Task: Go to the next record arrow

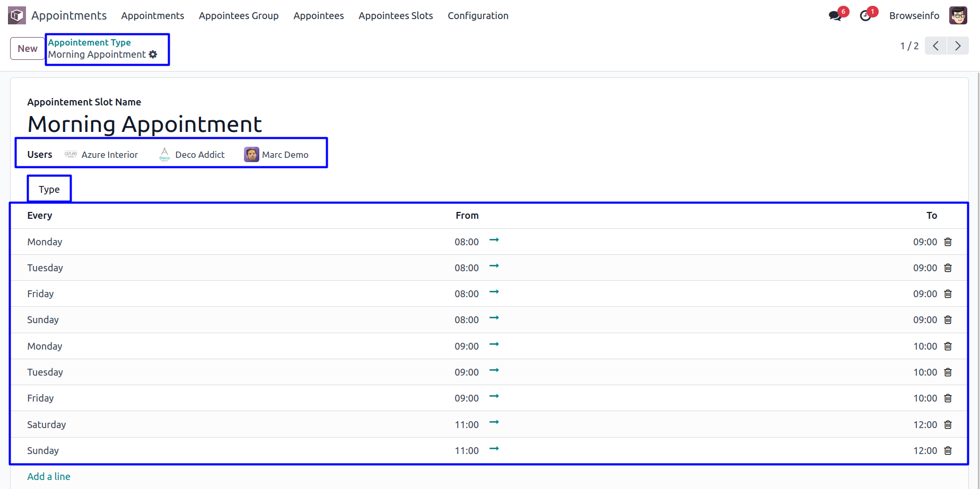Action: click(x=958, y=46)
